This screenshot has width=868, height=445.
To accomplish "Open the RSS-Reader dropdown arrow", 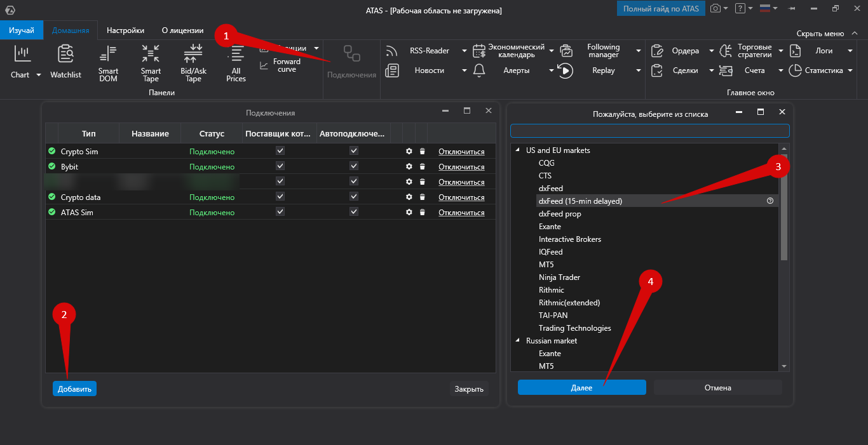I will pos(465,51).
